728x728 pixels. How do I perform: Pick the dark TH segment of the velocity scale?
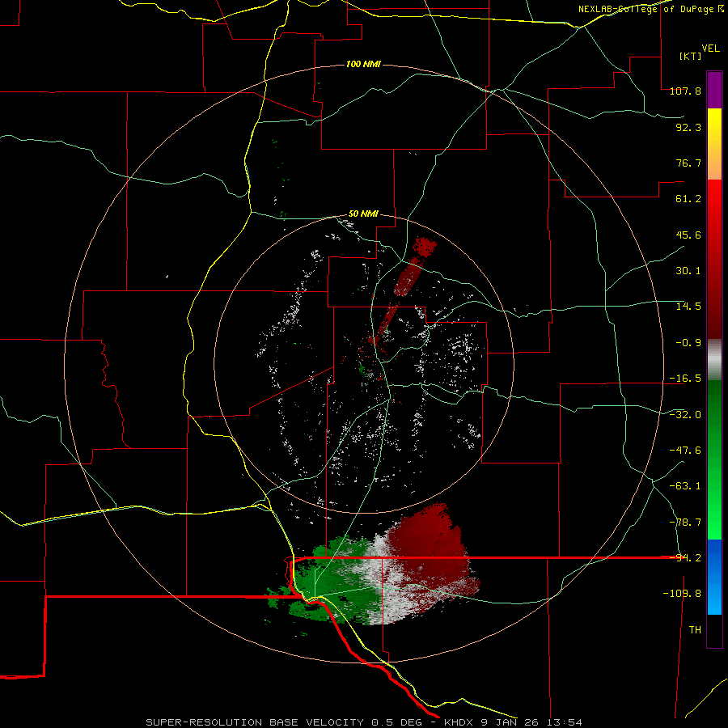pyautogui.click(x=714, y=631)
